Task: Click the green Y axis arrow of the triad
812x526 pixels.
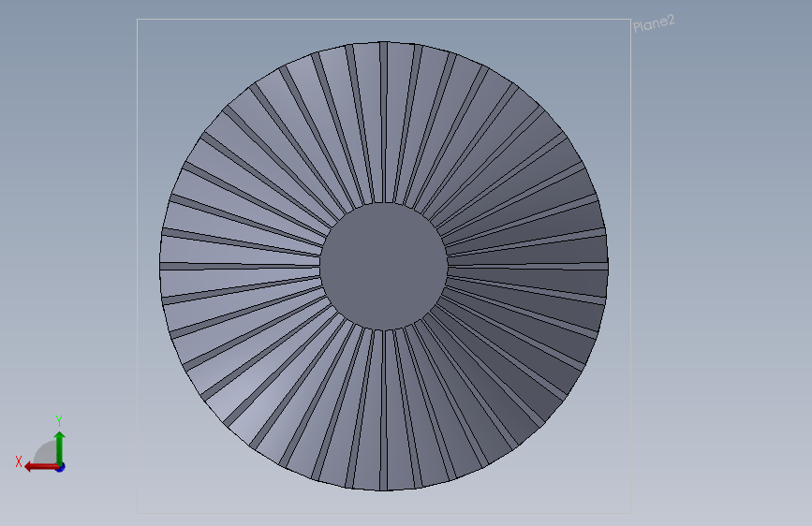Action: [60, 447]
